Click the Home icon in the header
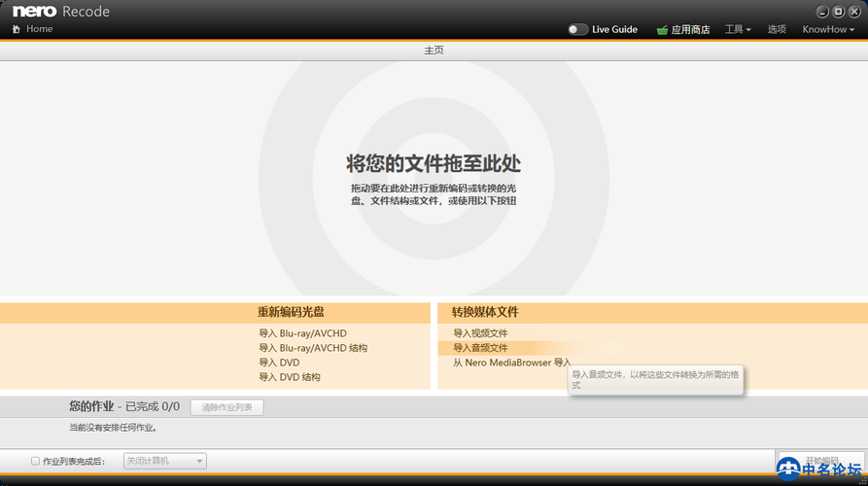Screen dimensions: 868x486 [x=17, y=29]
